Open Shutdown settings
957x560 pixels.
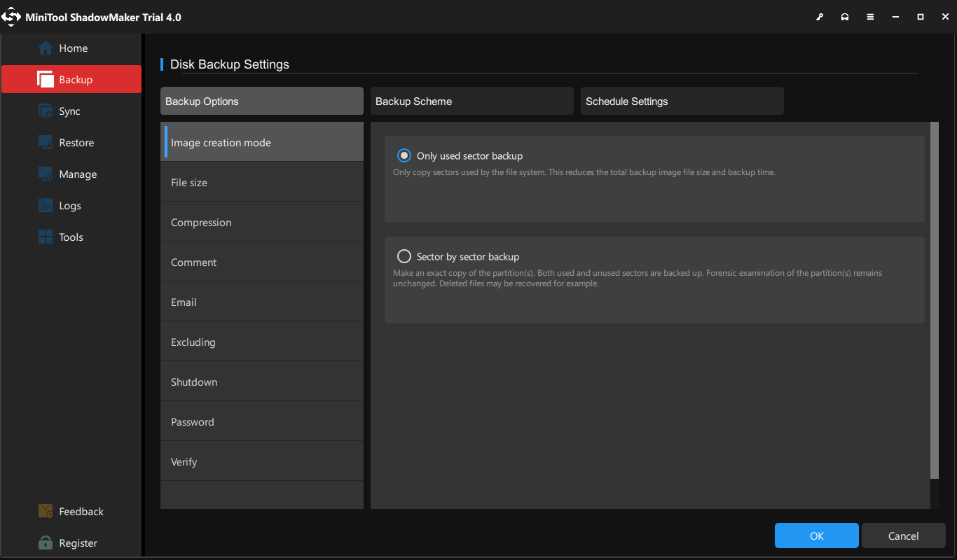point(262,381)
